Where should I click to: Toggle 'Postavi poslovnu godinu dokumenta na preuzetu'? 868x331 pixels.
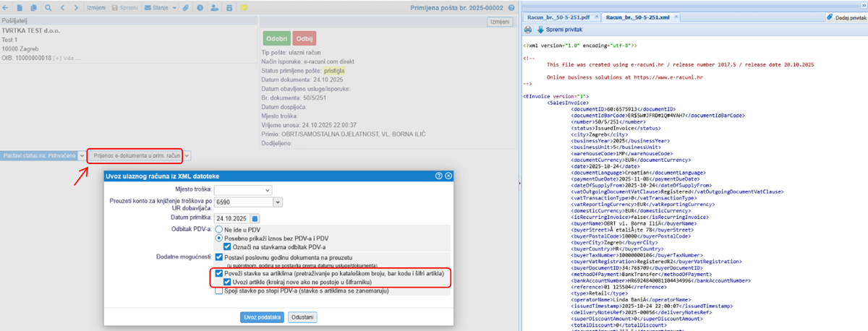pyautogui.click(x=218, y=257)
